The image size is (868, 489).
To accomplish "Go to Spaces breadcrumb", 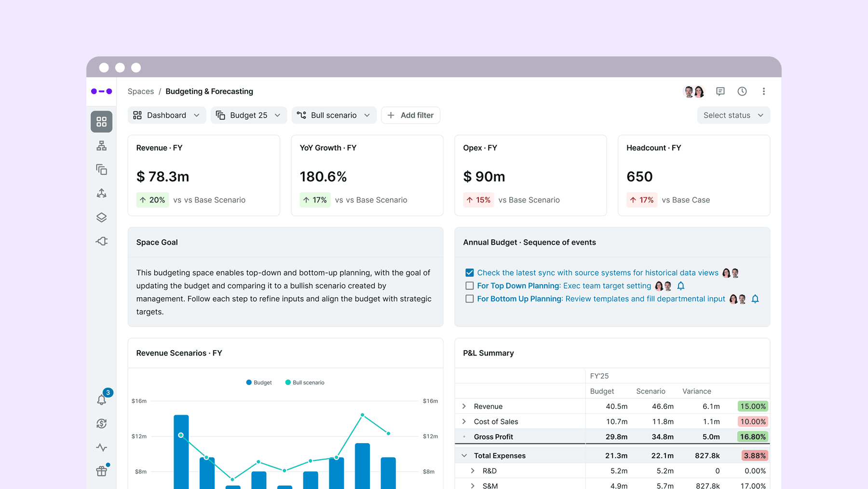I will (141, 91).
